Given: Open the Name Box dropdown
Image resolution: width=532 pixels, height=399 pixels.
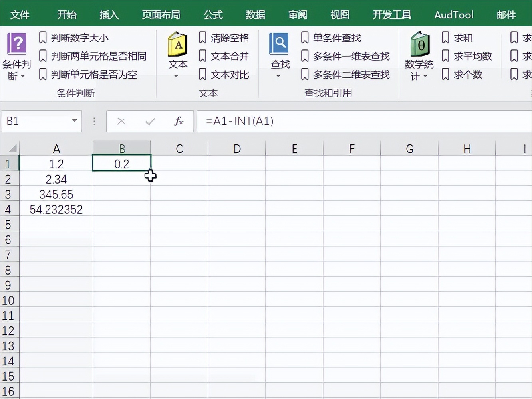Looking at the screenshot, I should tap(73, 121).
